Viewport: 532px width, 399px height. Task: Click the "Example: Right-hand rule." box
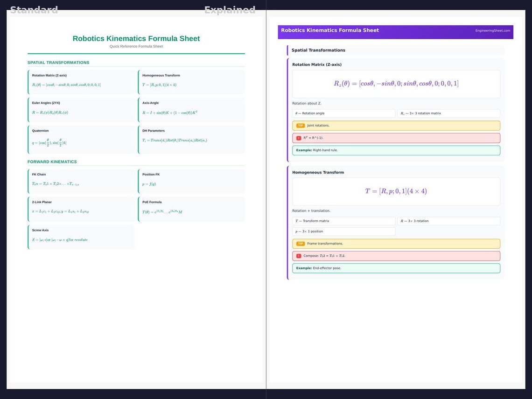(396, 150)
